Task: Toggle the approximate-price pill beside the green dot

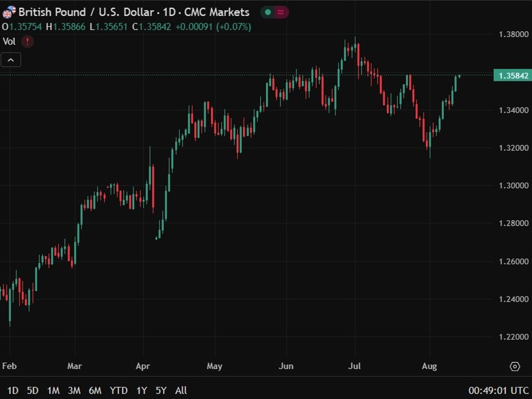Action: [x=279, y=11]
